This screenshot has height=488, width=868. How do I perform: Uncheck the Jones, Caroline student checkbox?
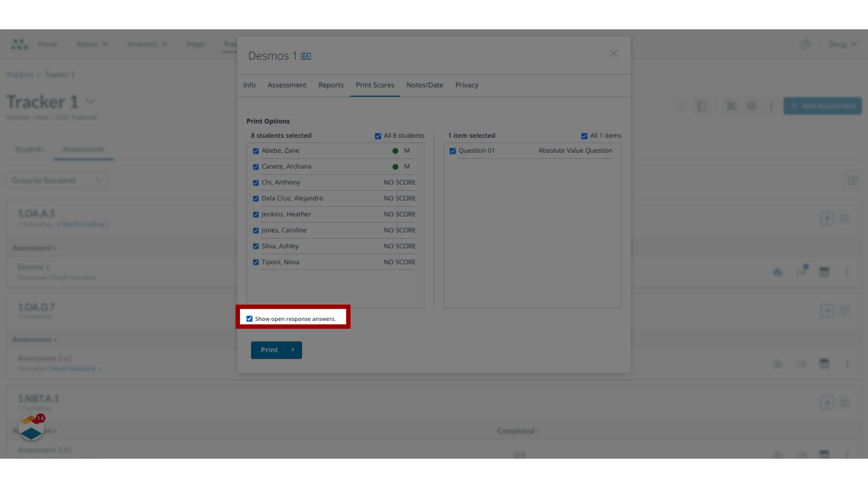point(256,230)
